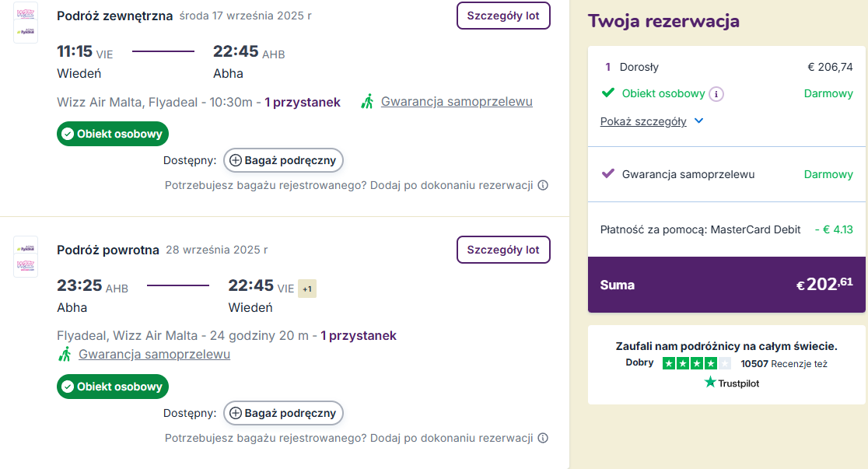Open return trip Gwarancja samoprzelewu link
The width and height of the screenshot is (868, 469).
(155, 354)
